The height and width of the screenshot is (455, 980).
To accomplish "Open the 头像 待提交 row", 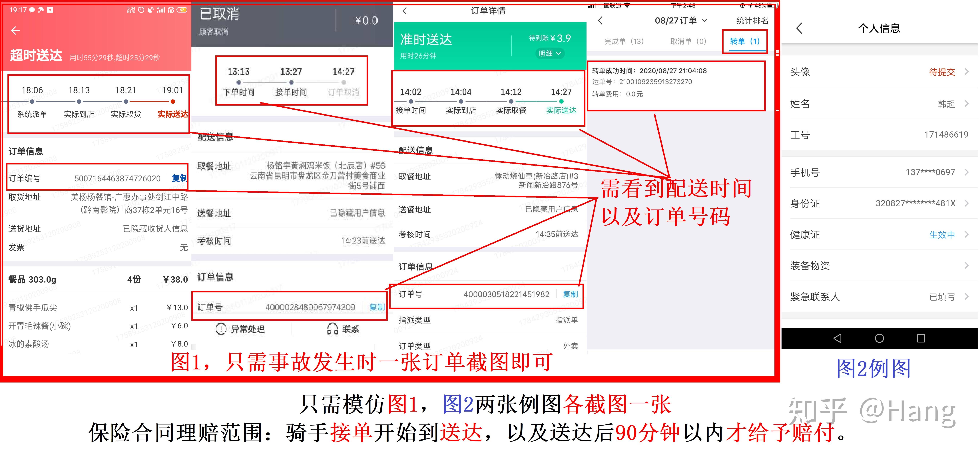I will coord(879,72).
